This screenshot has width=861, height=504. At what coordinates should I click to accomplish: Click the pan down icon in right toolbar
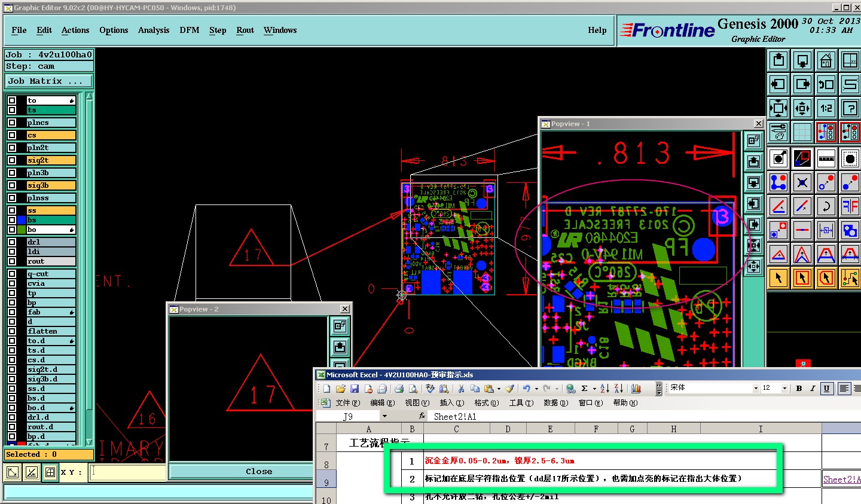802,60
